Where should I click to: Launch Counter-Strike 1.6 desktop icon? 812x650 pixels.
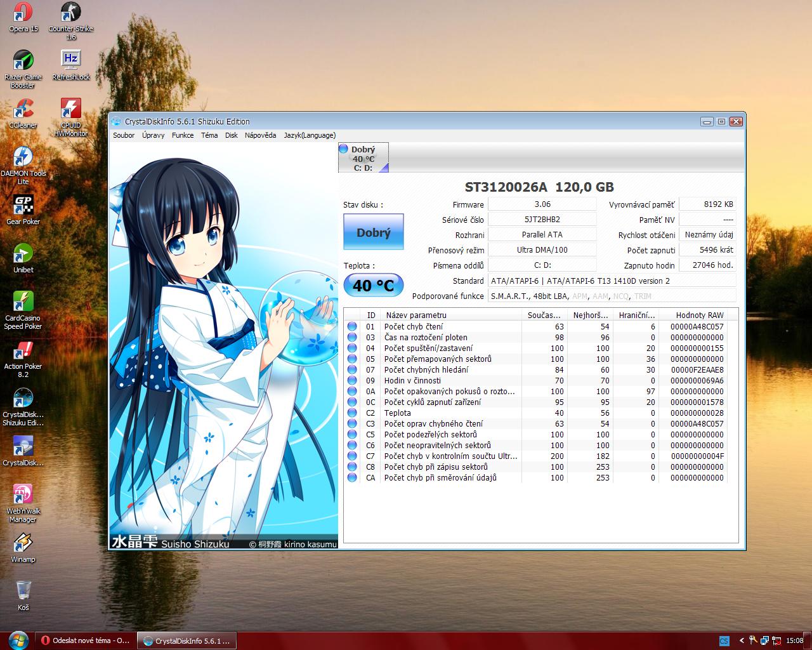point(70,14)
